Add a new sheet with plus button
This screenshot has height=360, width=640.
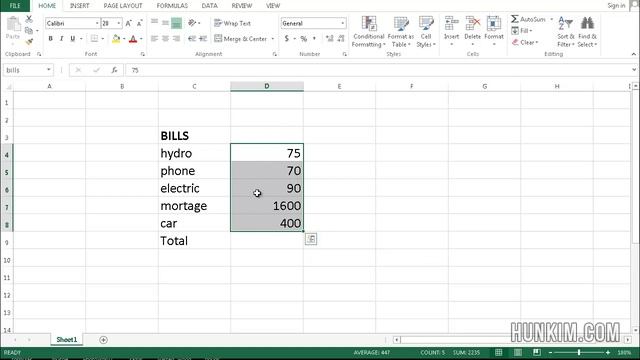click(103, 340)
